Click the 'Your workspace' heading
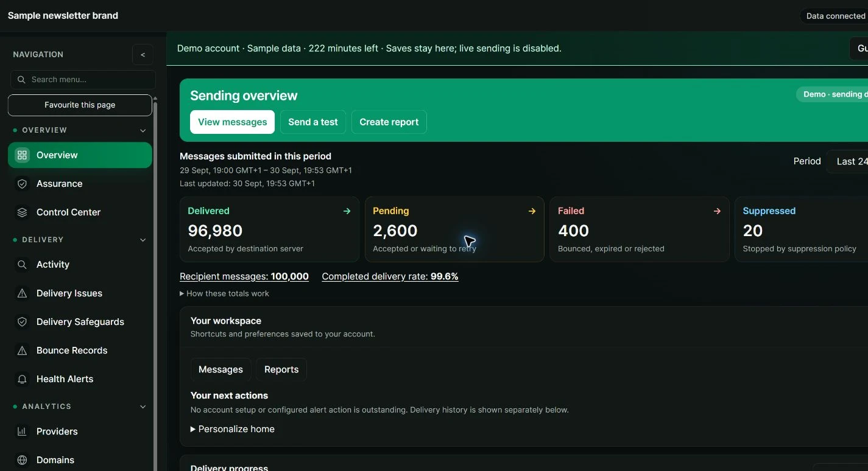 pyautogui.click(x=226, y=321)
